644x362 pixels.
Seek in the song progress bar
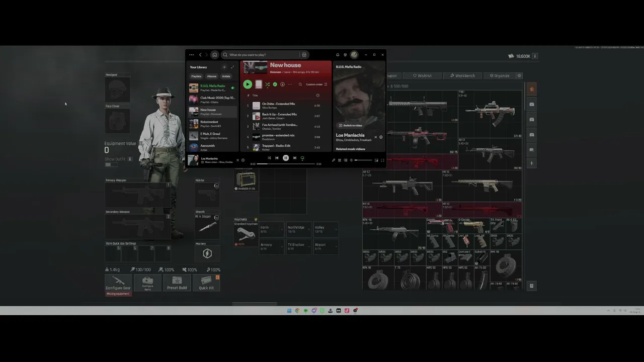click(x=286, y=164)
